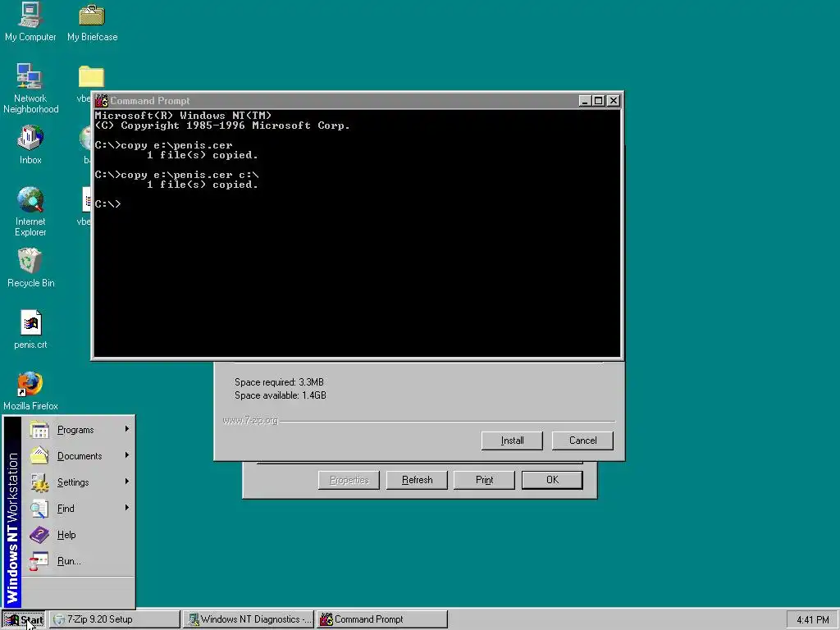The image size is (840, 630).
Task: Click the 'Space available: 1.4GB' text
Action: (x=281, y=395)
